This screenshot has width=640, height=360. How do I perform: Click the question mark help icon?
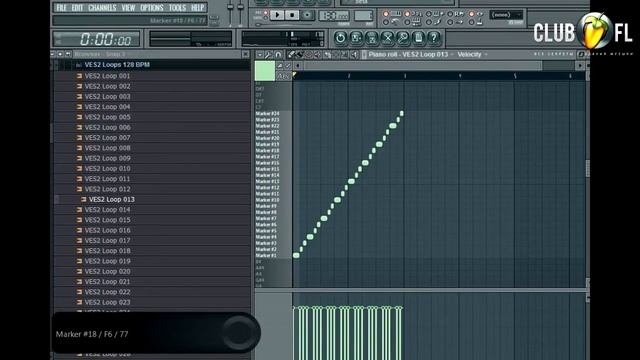pyautogui.click(x=434, y=38)
